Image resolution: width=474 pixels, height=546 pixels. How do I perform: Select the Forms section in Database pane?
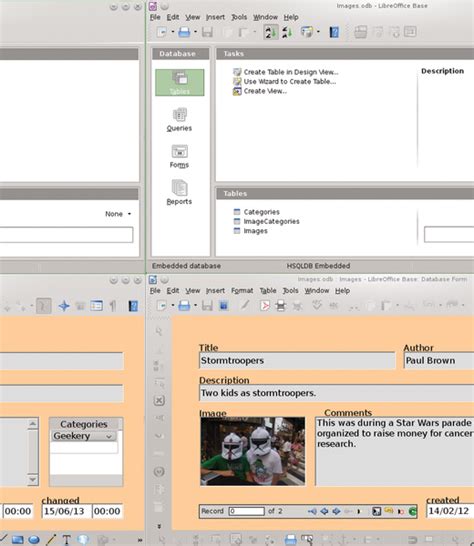tap(179, 156)
